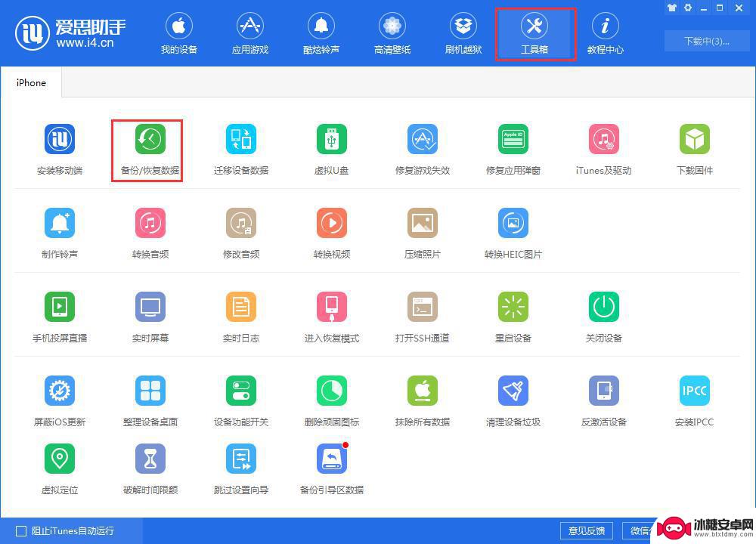Open 修复应用弹窗 tool

513,148
